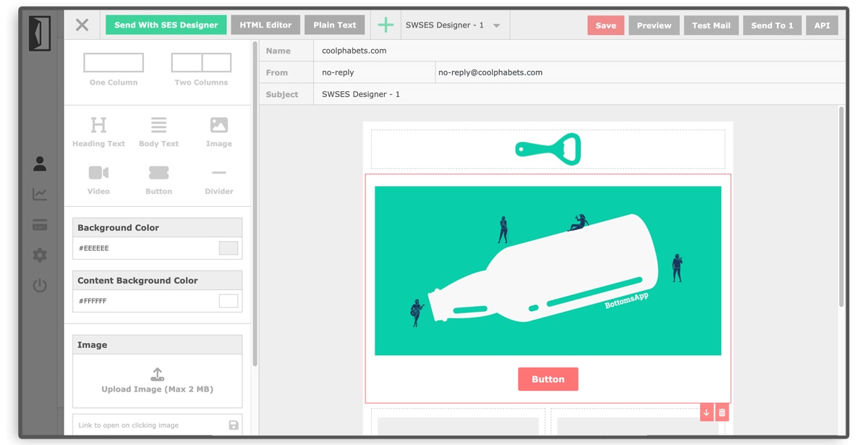This screenshot has height=445, width=868.
Task: Add a One Column layout block
Action: coord(114,69)
